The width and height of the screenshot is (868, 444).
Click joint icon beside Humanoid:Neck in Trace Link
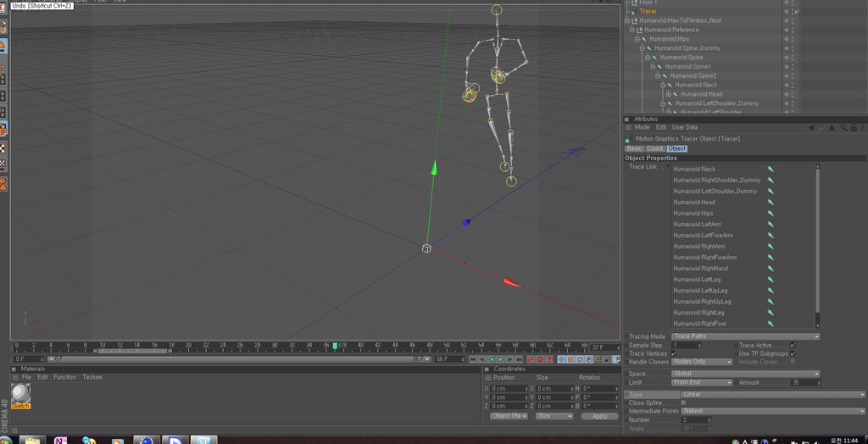(770, 169)
